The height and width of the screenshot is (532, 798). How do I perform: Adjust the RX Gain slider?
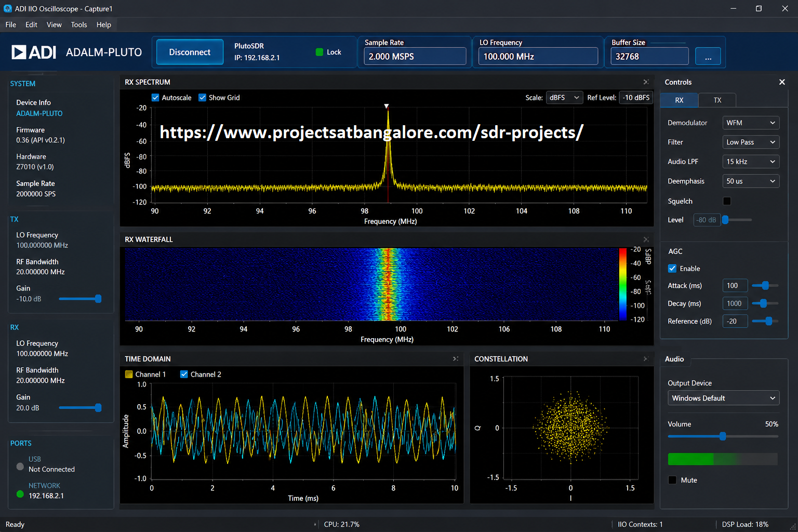click(x=98, y=408)
